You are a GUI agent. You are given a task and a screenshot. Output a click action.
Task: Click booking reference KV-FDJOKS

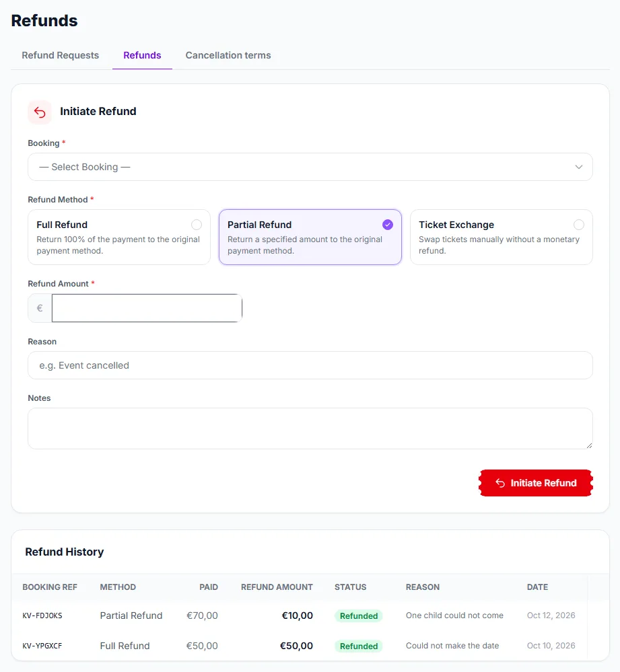(42, 616)
